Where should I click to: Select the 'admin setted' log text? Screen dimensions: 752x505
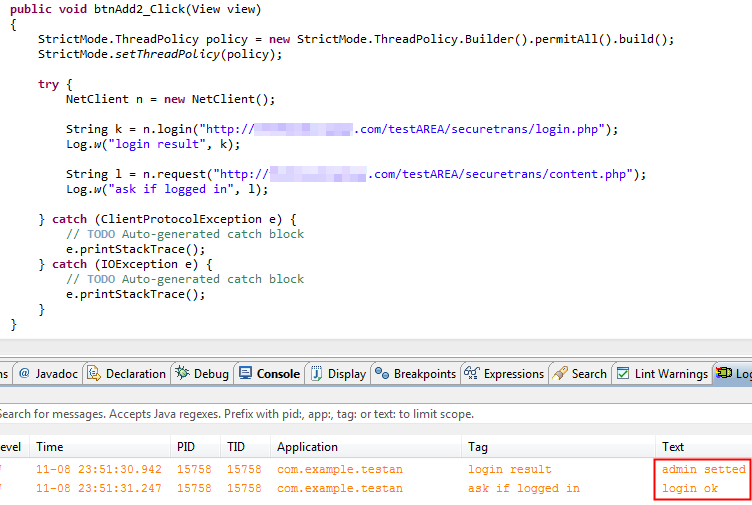[704, 469]
